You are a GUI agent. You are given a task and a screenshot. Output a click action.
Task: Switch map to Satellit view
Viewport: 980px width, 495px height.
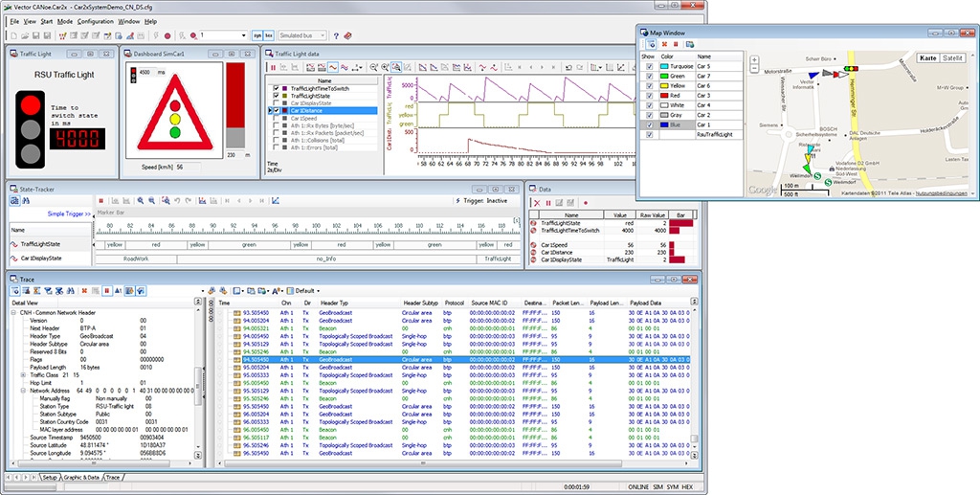pos(952,57)
